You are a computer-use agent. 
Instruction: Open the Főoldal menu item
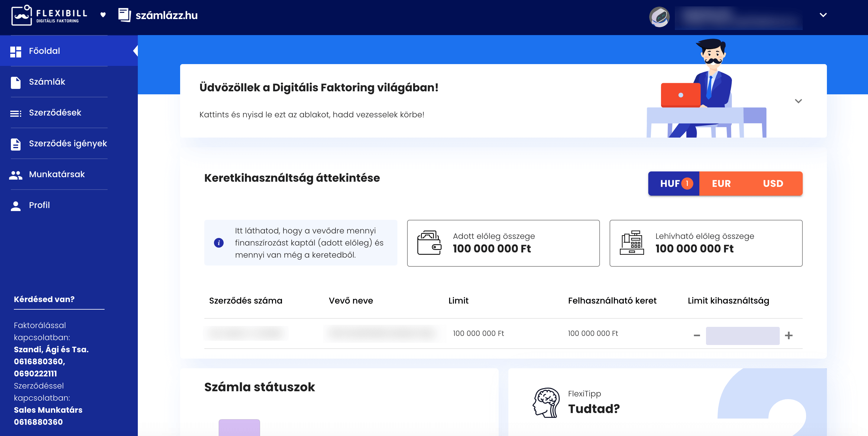click(x=69, y=51)
